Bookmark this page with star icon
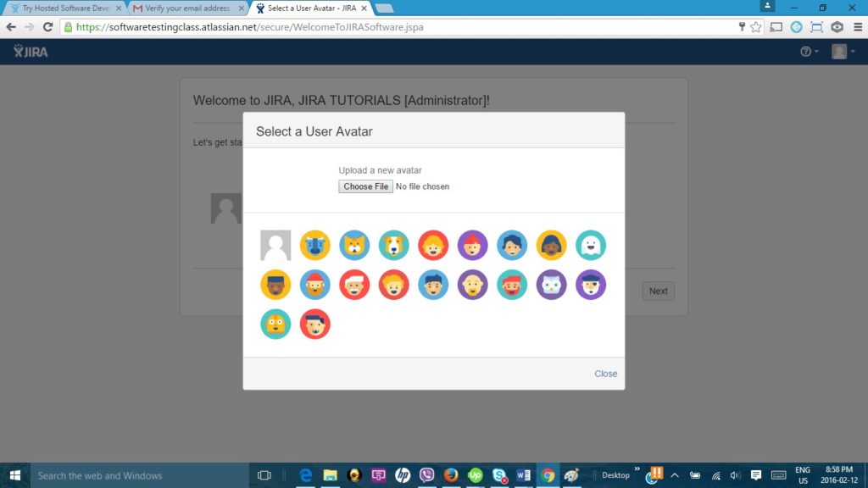Screen dimensions: 868x488 pos(755,27)
